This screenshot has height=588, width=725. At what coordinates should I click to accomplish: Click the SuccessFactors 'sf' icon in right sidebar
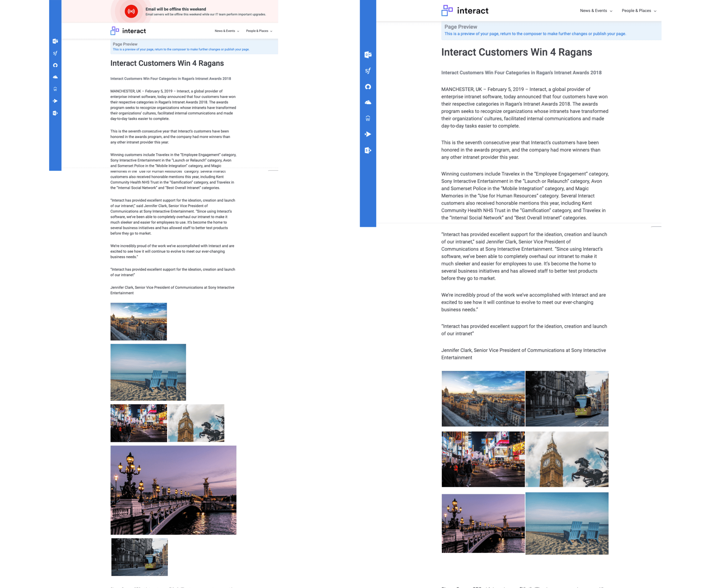click(x=368, y=71)
